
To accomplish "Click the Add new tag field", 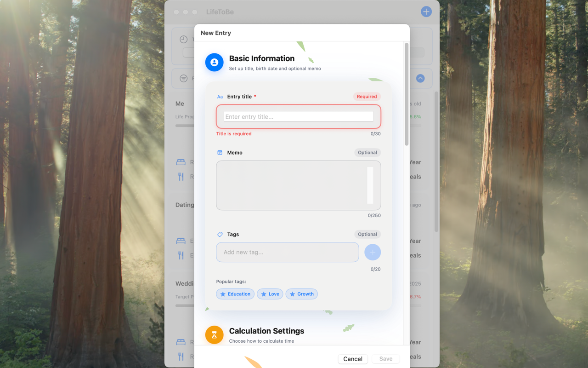I will [x=288, y=252].
